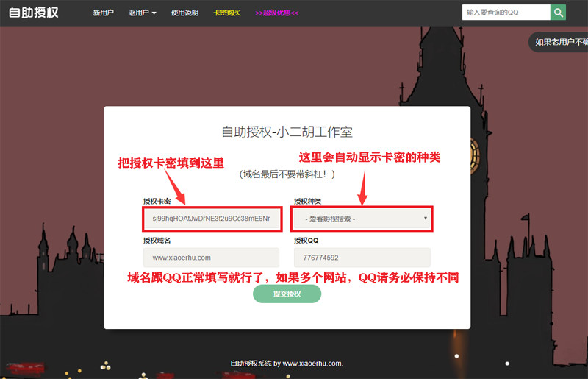The width and height of the screenshot is (588, 379).
Task: Click the footer text 自助授权系统 by www.xiaoerhu.com
Action: click(287, 364)
